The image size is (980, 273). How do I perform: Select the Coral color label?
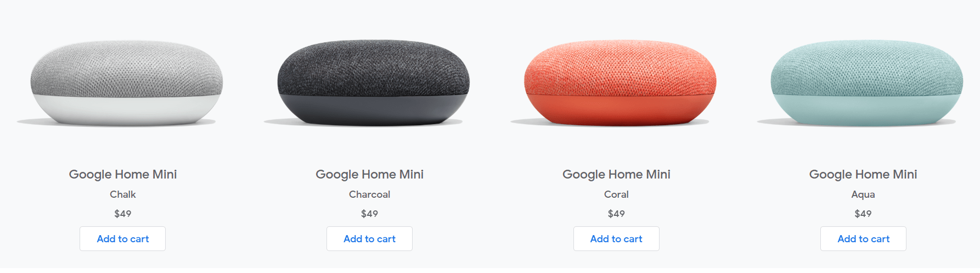[x=616, y=194]
